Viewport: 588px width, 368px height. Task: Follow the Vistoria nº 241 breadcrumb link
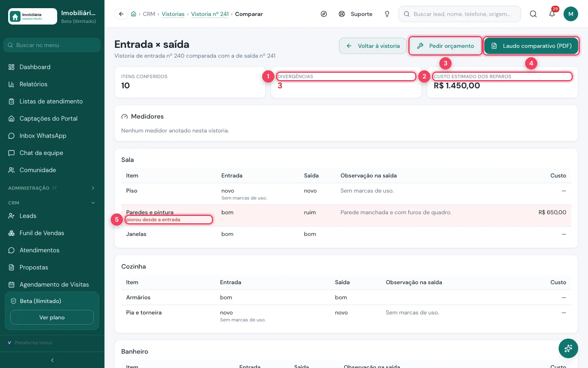210,14
